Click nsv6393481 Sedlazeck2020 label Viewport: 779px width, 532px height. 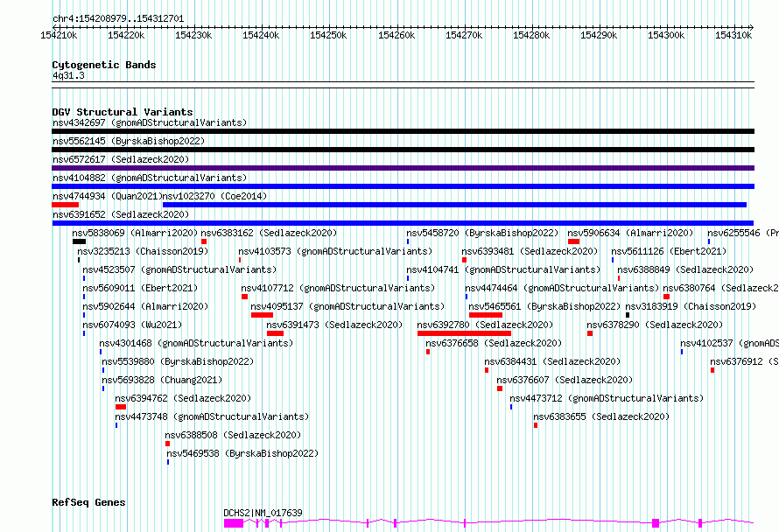530,251
